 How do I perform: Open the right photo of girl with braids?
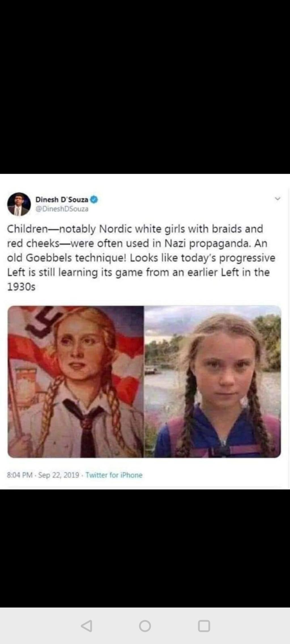(213, 382)
